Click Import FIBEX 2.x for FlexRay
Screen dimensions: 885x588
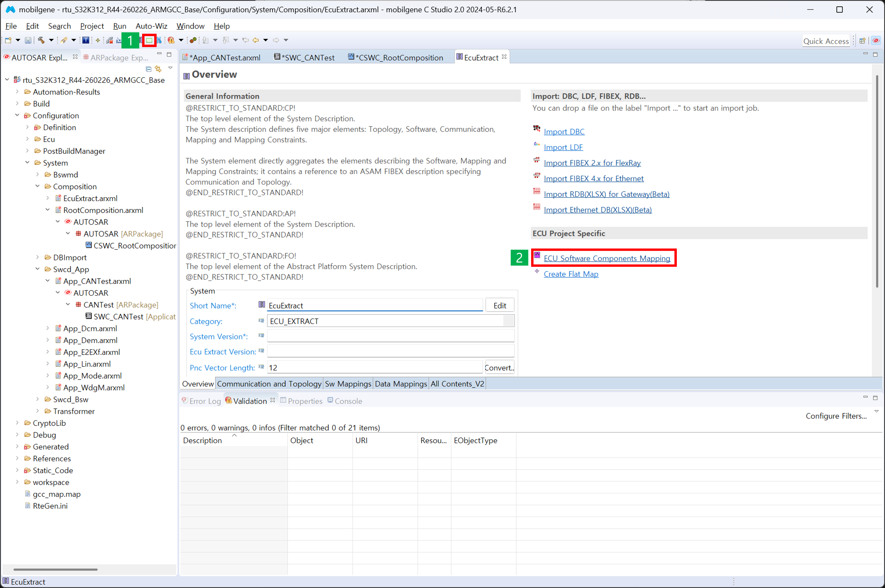coord(592,163)
